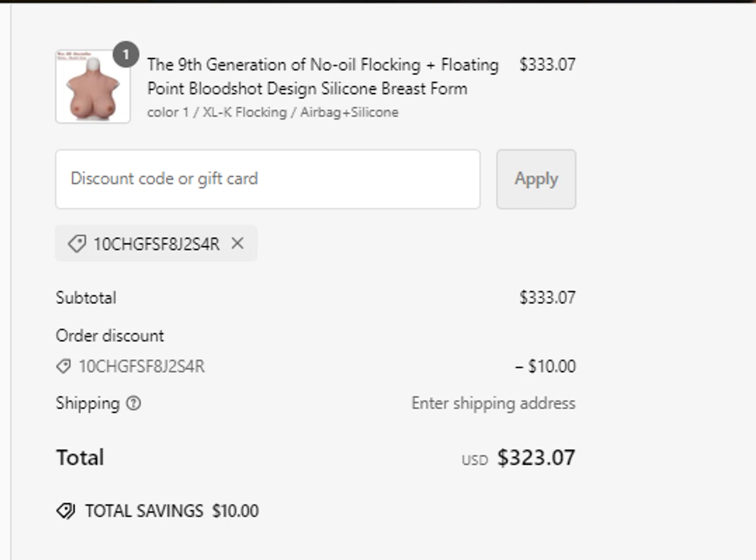
Task: Click the Order discount label
Action: pyautogui.click(x=110, y=336)
